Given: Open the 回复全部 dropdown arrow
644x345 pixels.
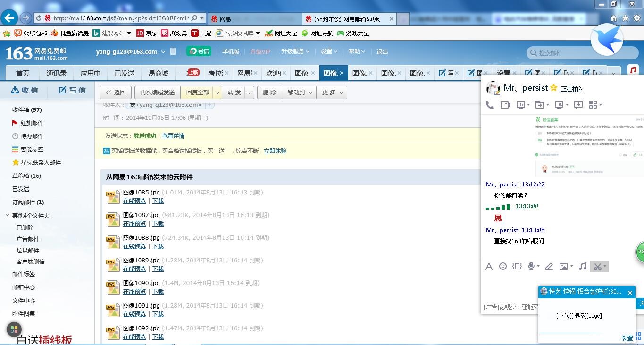Looking at the screenshot, I should click(x=216, y=92).
